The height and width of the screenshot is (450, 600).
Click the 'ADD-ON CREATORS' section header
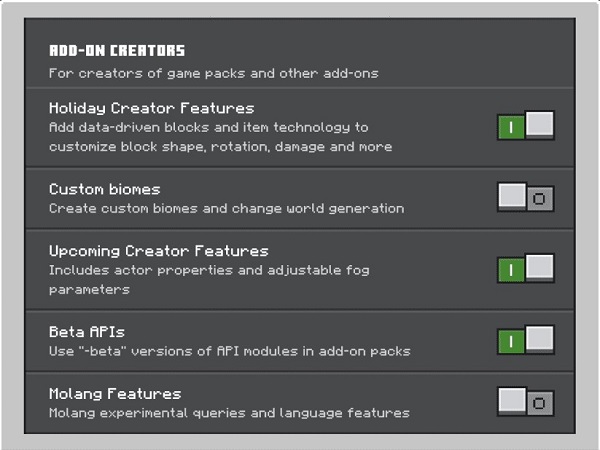pyautogui.click(x=117, y=51)
